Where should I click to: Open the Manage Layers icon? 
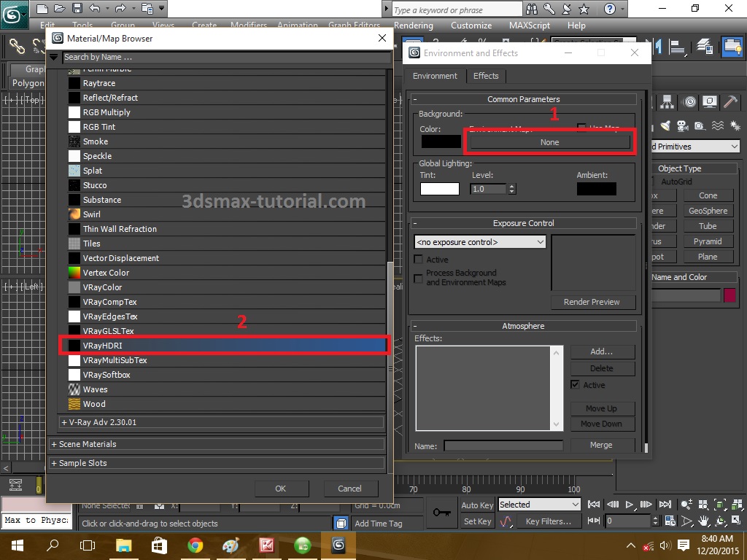[704, 46]
